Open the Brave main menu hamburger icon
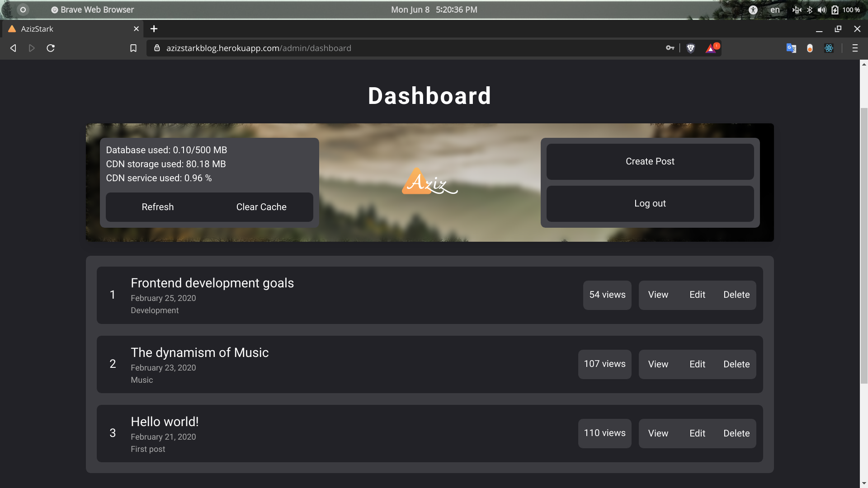Screen dimensions: 868x488 point(855,48)
